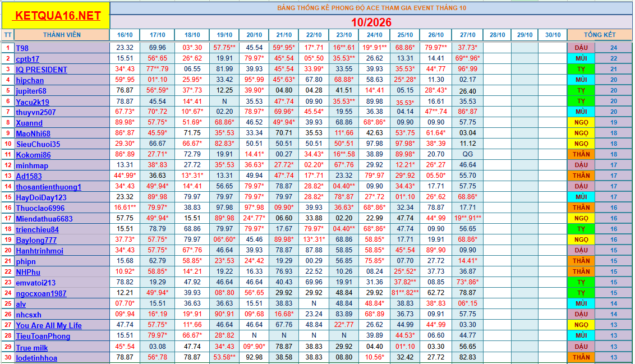Select the 27/10 date column header
Viewport: 635px width, 364px height.
[467, 35]
